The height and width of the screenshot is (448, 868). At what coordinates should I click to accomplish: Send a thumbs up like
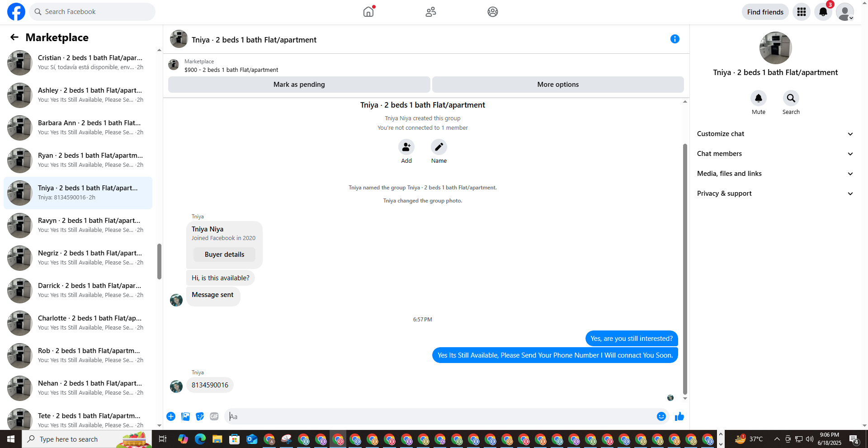coord(679,416)
